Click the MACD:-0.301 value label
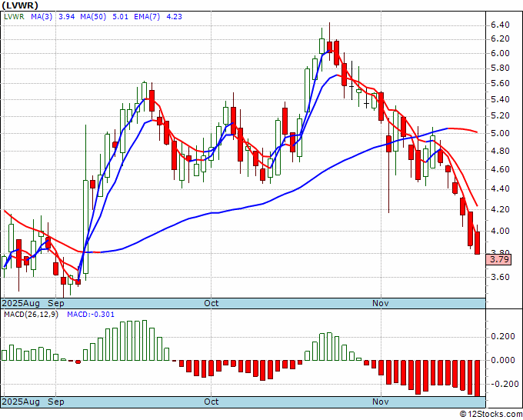 pos(91,315)
